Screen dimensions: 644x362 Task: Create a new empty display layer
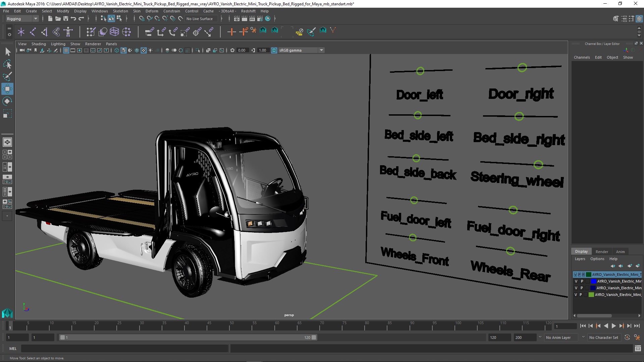tap(630, 266)
